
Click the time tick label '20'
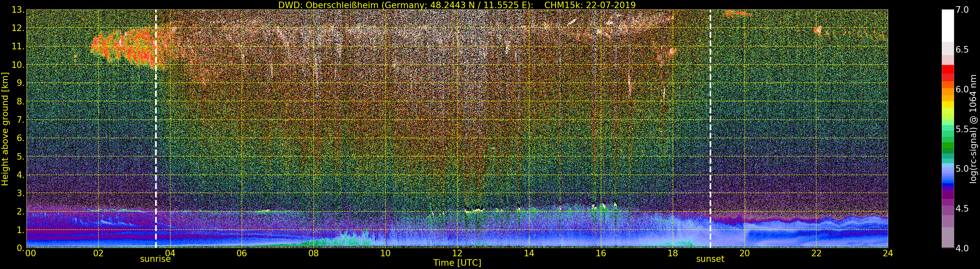pyautogui.click(x=744, y=253)
